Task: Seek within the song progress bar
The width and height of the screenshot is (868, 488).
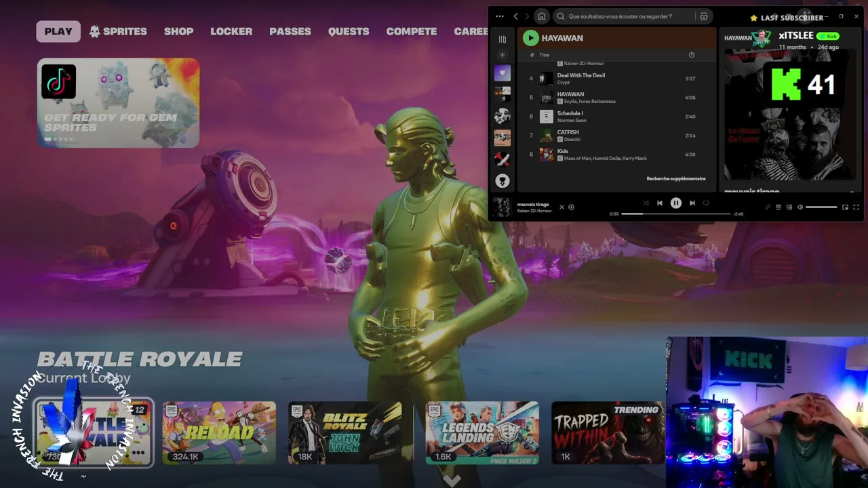Action: (676, 213)
